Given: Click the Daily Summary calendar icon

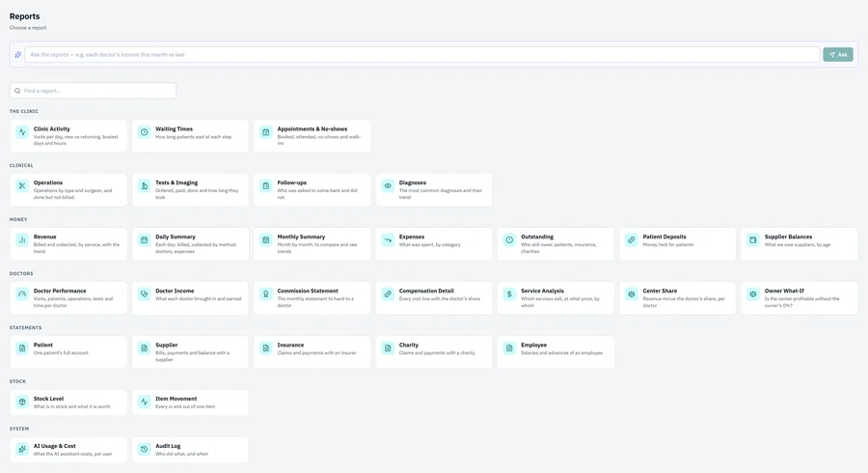Looking at the screenshot, I should (x=144, y=239).
